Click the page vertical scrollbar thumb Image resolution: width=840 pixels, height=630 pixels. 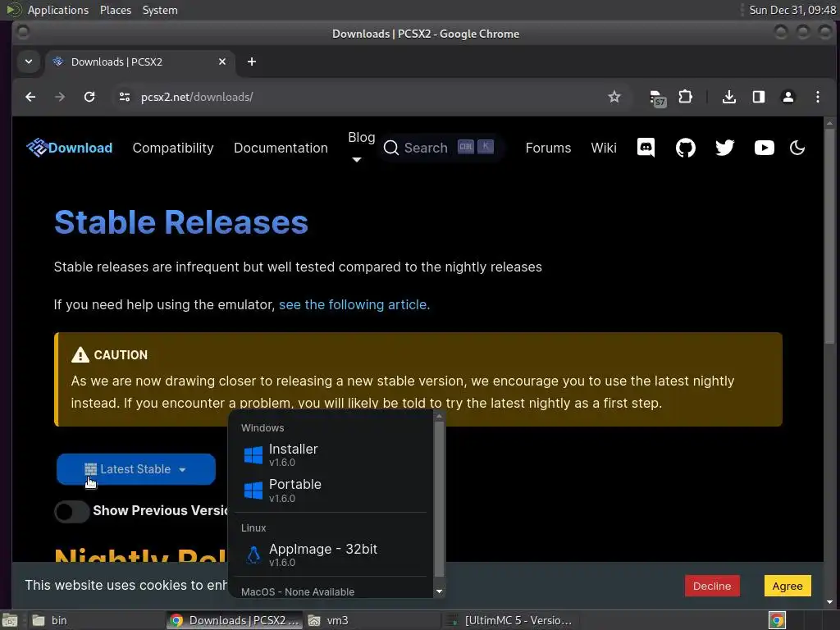tap(829, 235)
